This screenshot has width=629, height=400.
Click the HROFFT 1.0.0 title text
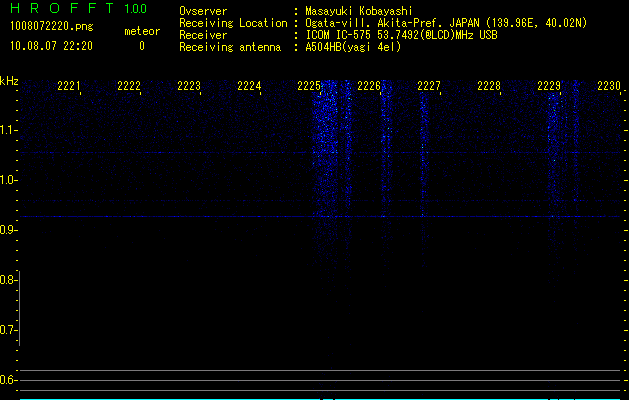(78, 8)
